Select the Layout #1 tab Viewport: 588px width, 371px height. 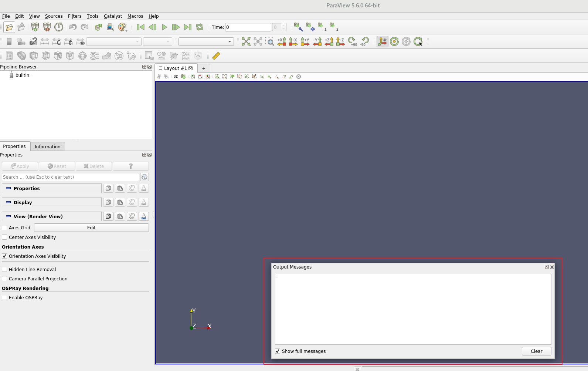click(176, 68)
